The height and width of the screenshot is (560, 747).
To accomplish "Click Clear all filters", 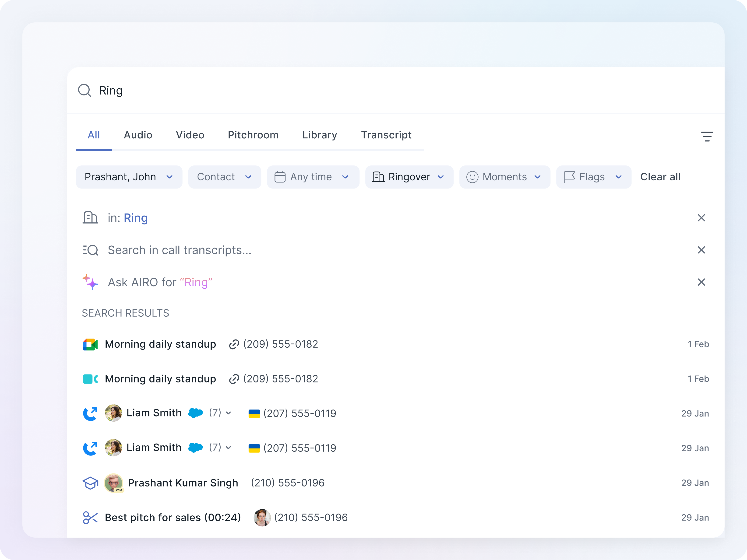I will point(660,177).
